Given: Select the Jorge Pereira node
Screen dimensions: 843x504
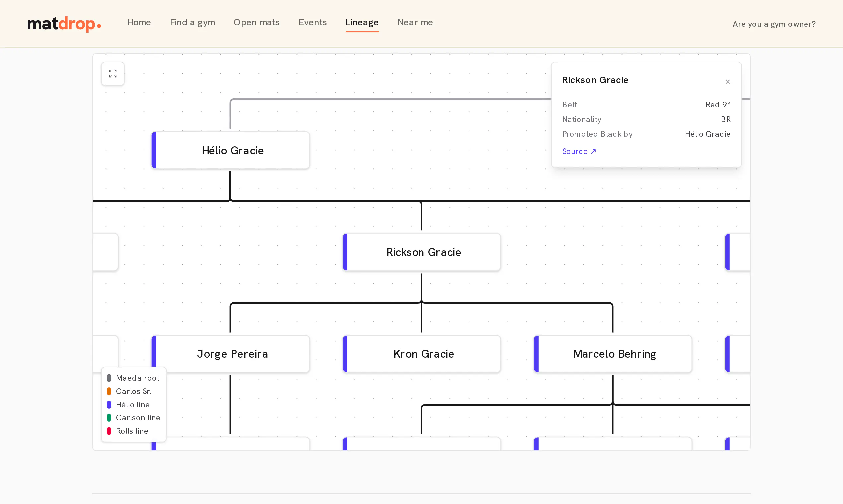Looking at the screenshot, I should point(230,354).
